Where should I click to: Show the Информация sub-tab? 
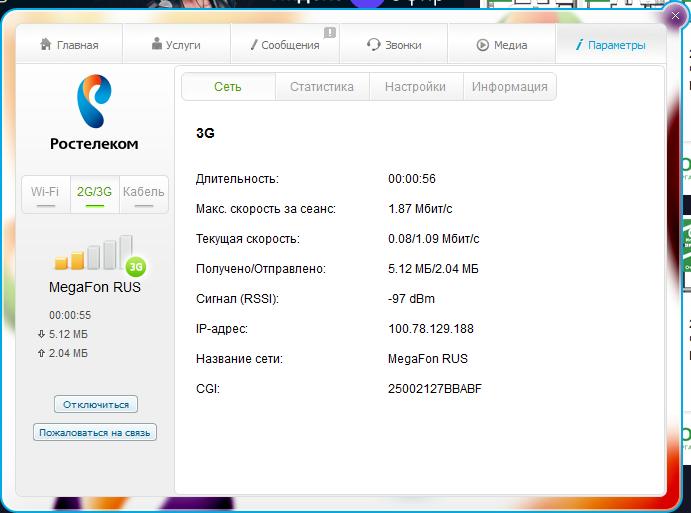point(509,87)
